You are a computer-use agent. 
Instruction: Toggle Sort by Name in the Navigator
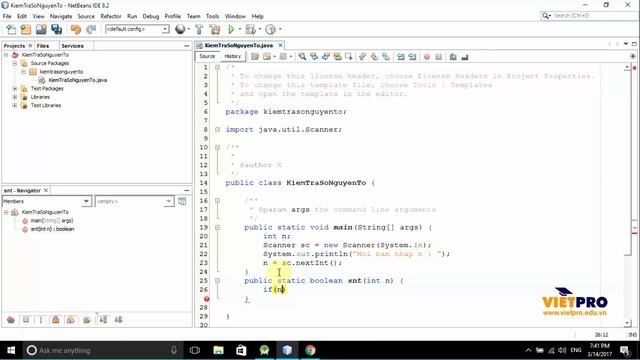point(103,320)
